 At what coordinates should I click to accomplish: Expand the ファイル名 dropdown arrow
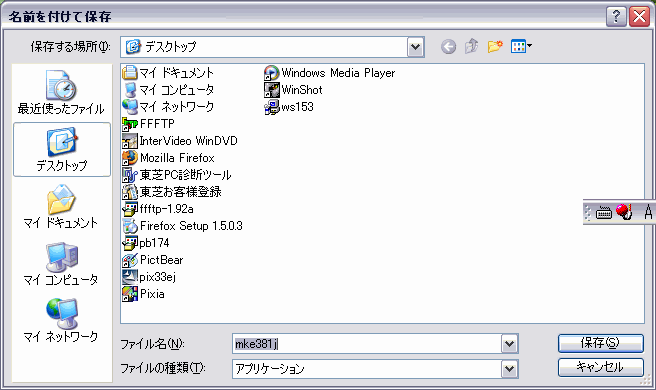pyautogui.click(x=509, y=344)
